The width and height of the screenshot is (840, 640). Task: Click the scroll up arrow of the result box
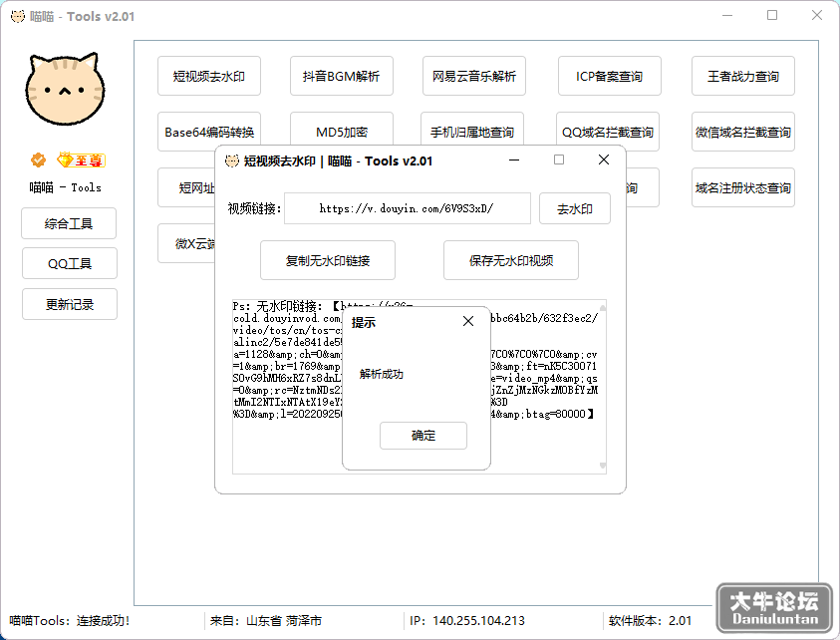[603, 307]
